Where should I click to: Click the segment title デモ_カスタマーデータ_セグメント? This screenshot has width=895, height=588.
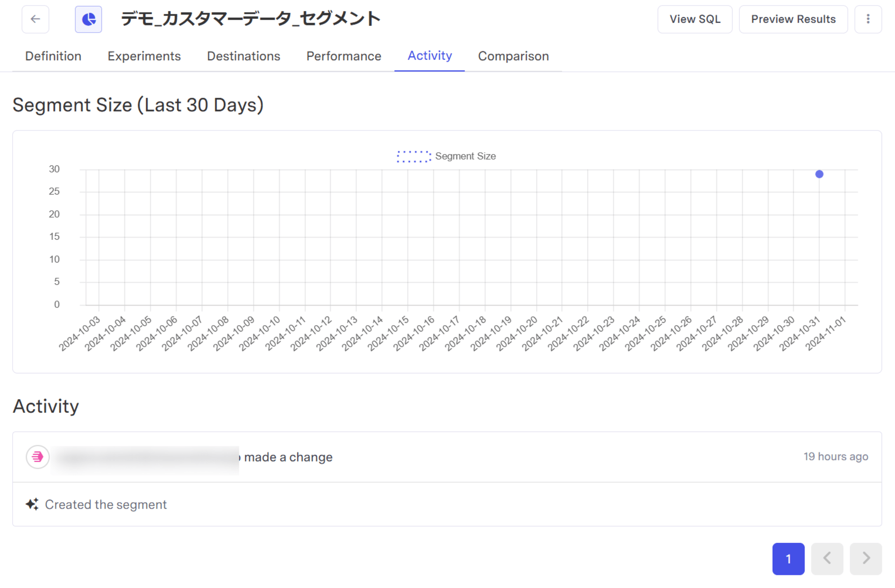click(251, 19)
